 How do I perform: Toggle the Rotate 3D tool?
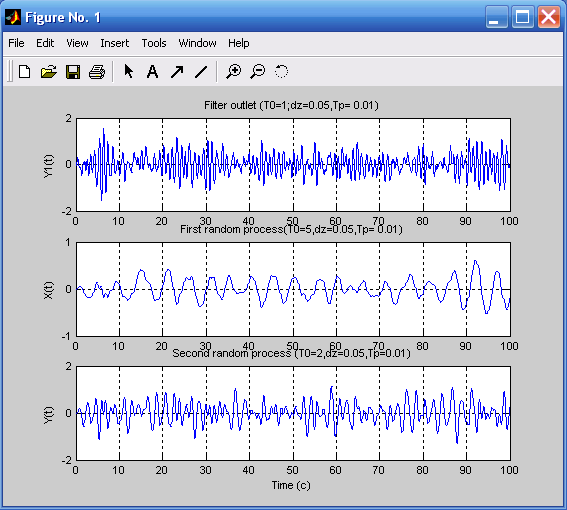(x=281, y=71)
